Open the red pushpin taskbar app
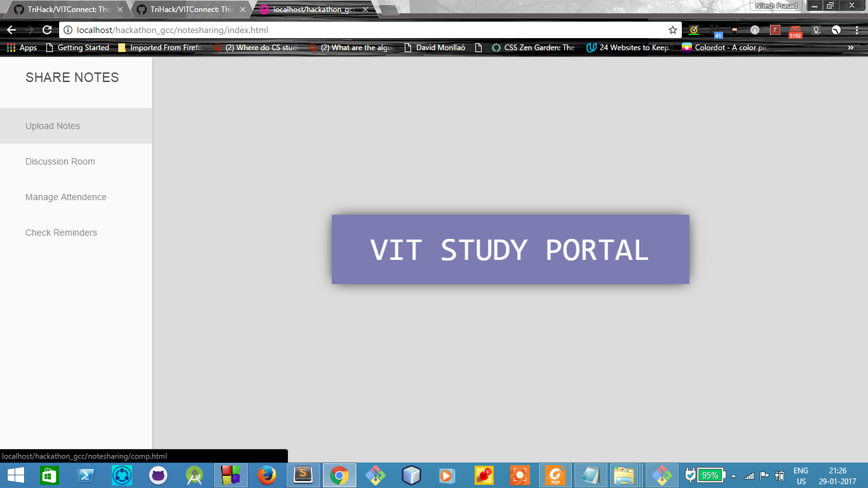868x488 pixels. point(484,475)
